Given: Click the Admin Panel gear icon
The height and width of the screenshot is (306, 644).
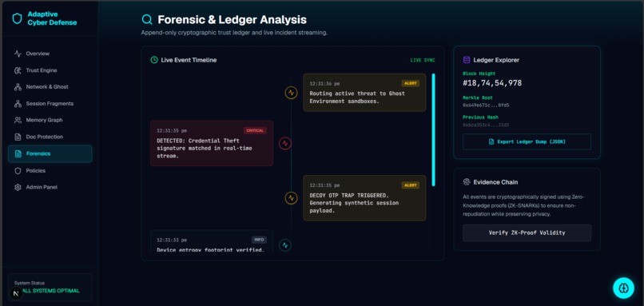Looking at the screenshot, I should pos(18,187).
